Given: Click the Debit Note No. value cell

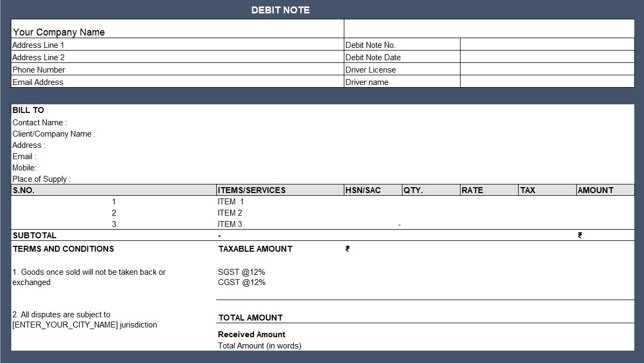Looking at the screenshot, I should tap(546, 45).
